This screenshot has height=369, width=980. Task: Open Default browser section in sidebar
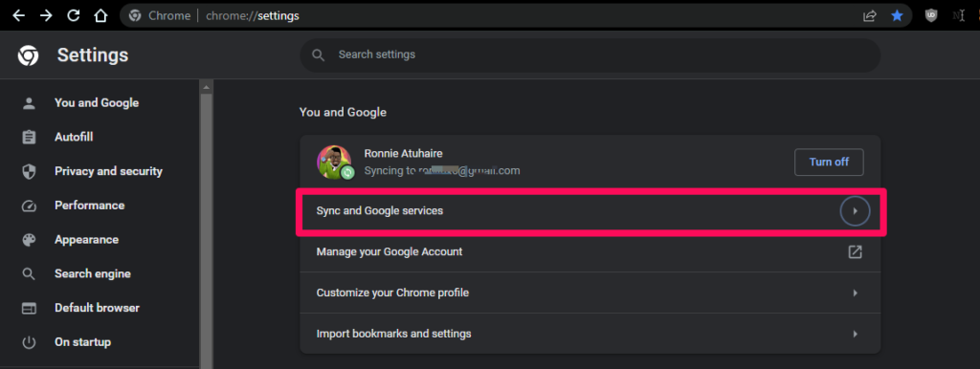[97, 308]
